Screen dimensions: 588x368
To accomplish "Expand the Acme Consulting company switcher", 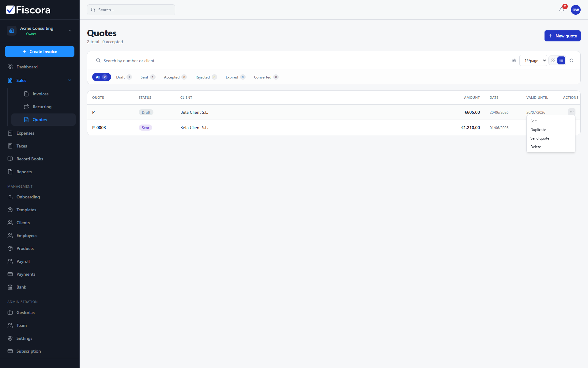I will 40,31.
